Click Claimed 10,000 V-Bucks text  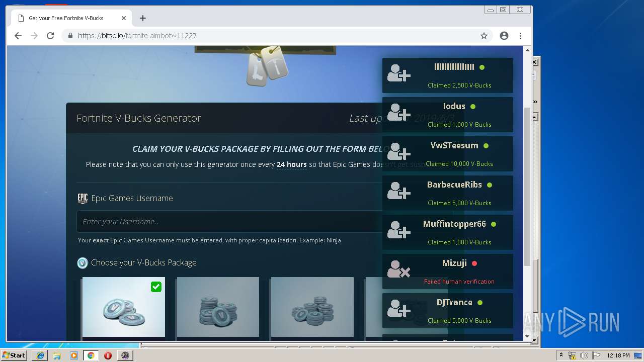coord(459,164)
